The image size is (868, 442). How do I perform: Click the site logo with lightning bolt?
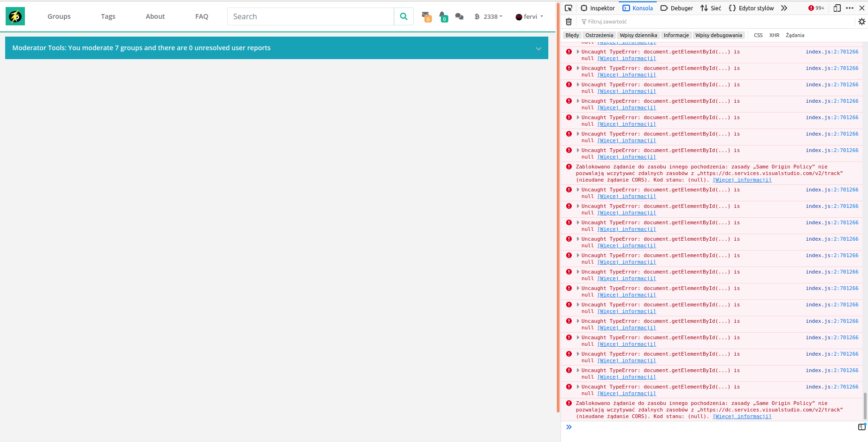tap(15, 16)
